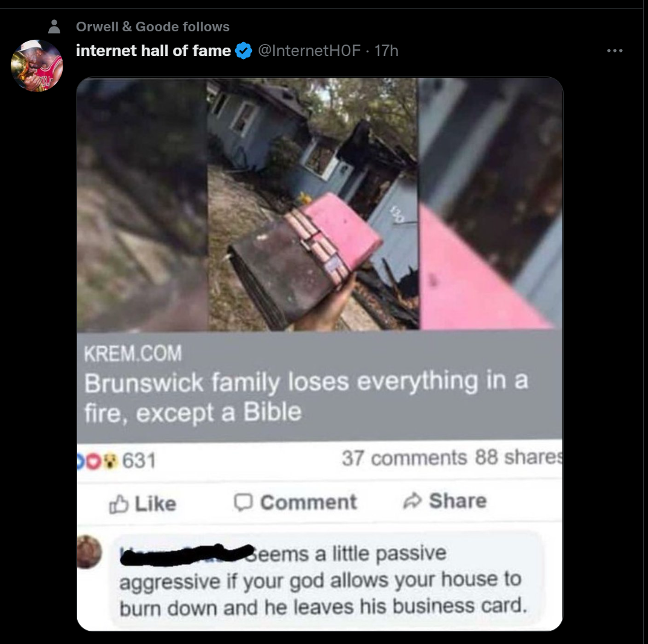Click the reaction emojis next to 631
Image resolution: width=648 pixels, height=644 pixels.
(98, 461)
